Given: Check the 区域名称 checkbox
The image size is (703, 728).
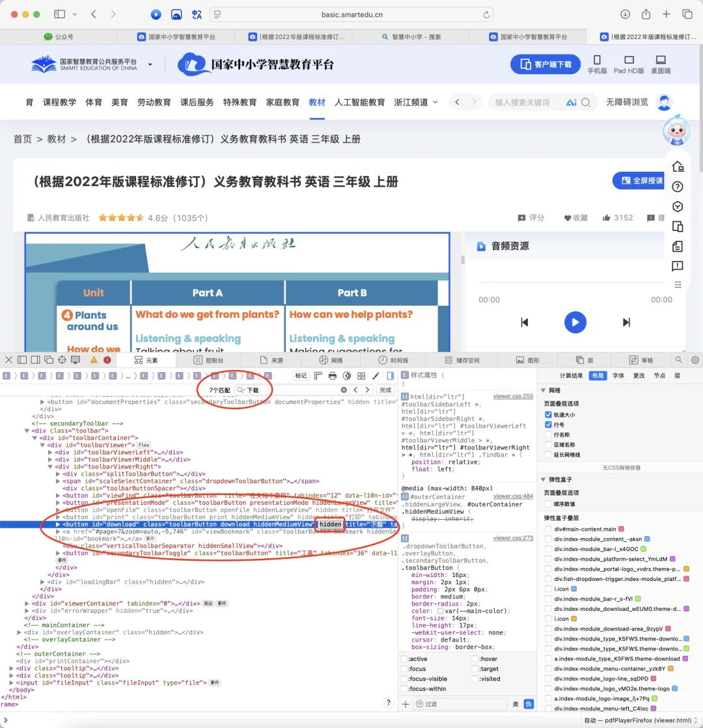Looking at the screenshot, I should coord(548,445).
